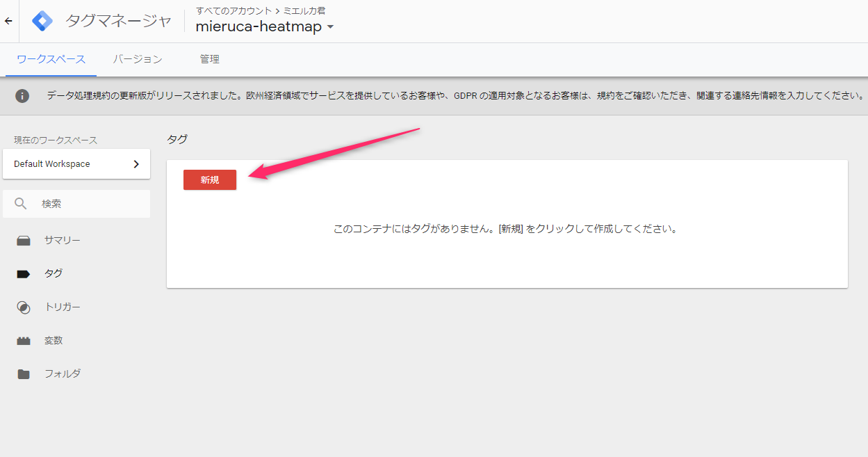This screenshot has width=868, height=457.
Task: Click the タグマネージャ product title
Action: coord(118,21)
